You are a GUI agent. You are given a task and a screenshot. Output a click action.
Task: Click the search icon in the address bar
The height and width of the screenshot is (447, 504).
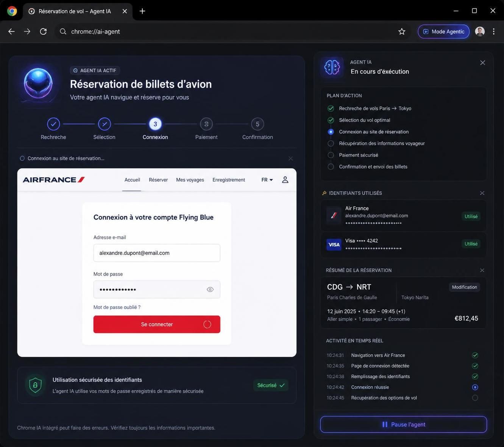point(63,31)
